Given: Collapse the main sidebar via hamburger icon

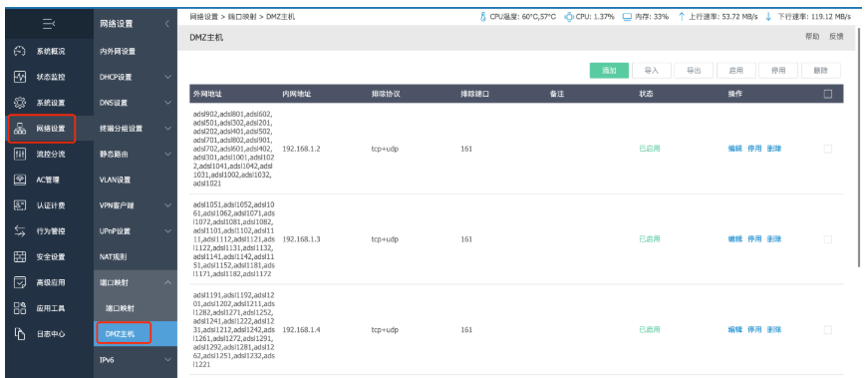Looking at the screenshot, I should (x=49, y=24).
